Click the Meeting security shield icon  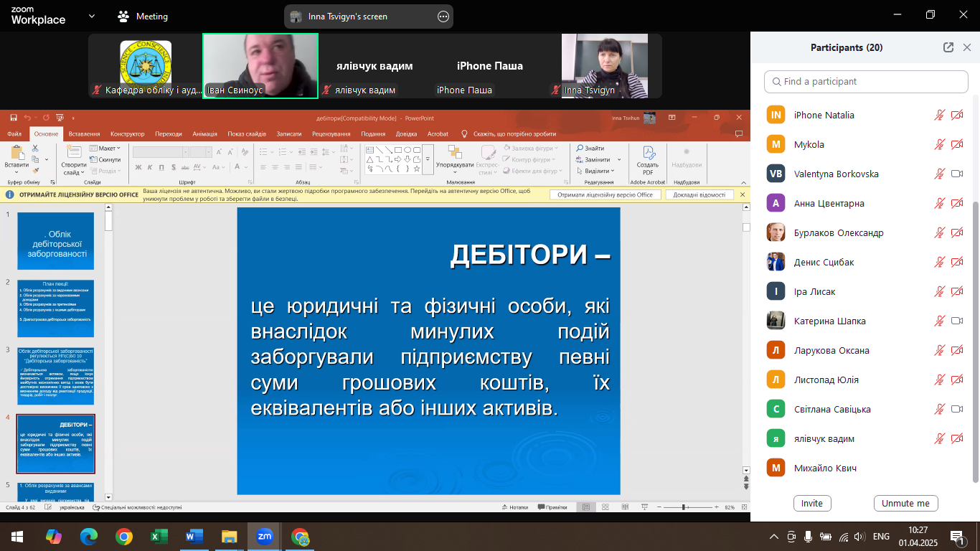click(x=124, y=16)
